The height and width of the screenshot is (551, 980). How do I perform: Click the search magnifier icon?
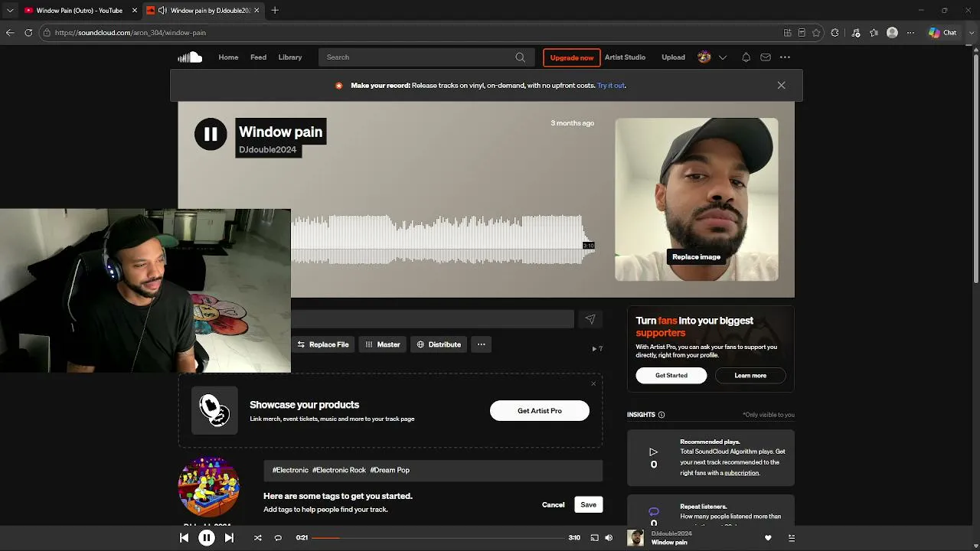pyautogui.click(x=520, y=57)
